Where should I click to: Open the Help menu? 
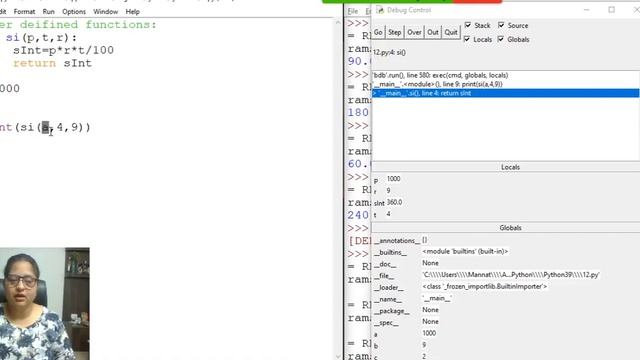[132, 12]
